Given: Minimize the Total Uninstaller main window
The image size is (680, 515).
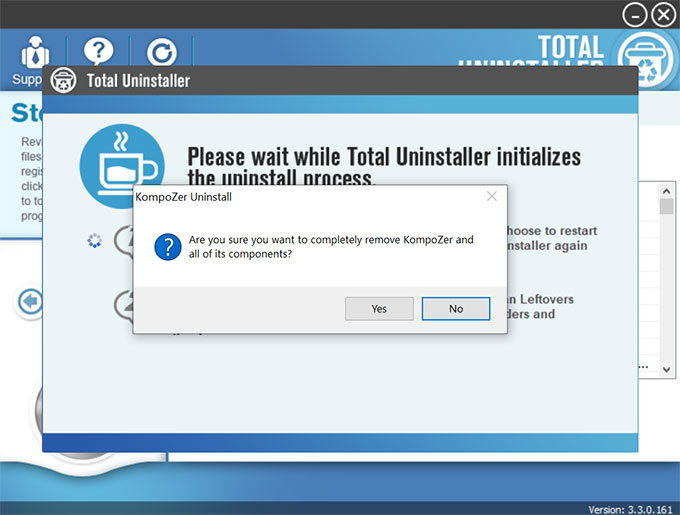Looking at the screenshot, I should coord(635,16).
